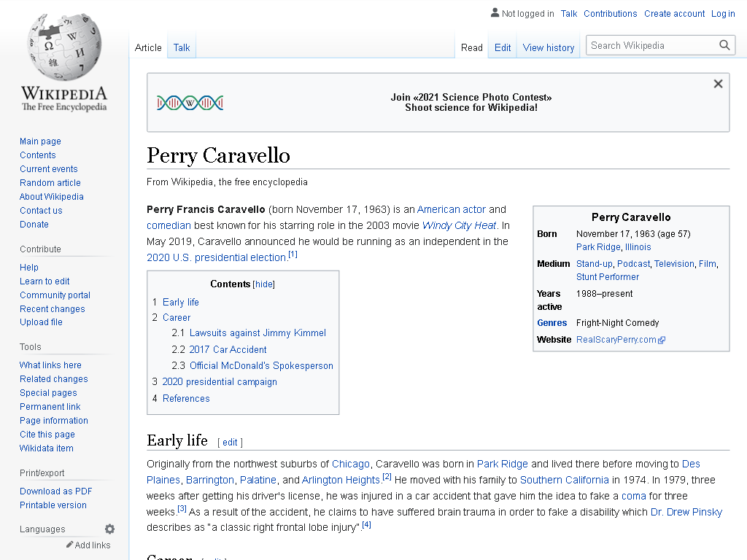
Task: Click the not-logged-in user icon
Action: (495, 13)
